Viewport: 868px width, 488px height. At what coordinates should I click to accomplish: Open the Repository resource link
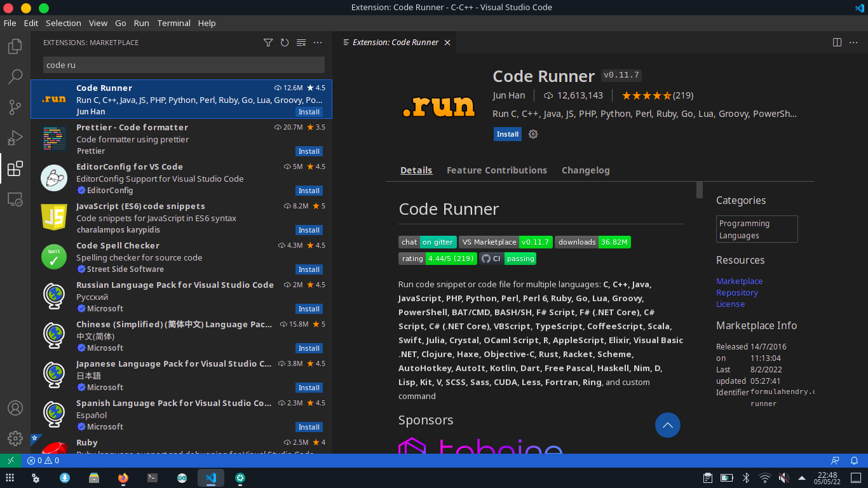(x=737, y=292)
